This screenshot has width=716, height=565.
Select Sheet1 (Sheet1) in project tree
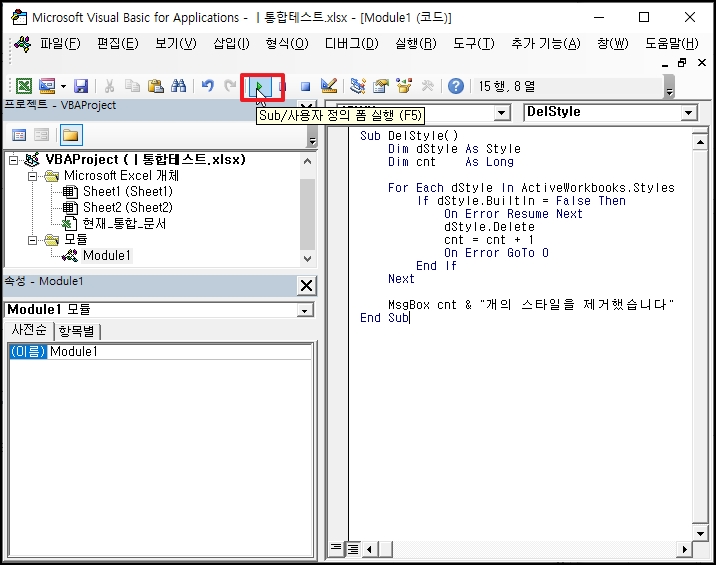(128, 191)
